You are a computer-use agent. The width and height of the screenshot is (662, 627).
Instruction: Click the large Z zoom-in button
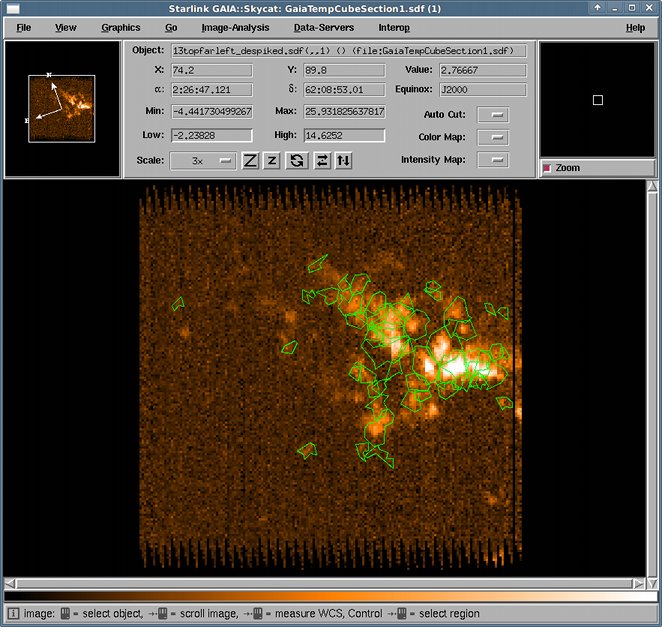250,160
